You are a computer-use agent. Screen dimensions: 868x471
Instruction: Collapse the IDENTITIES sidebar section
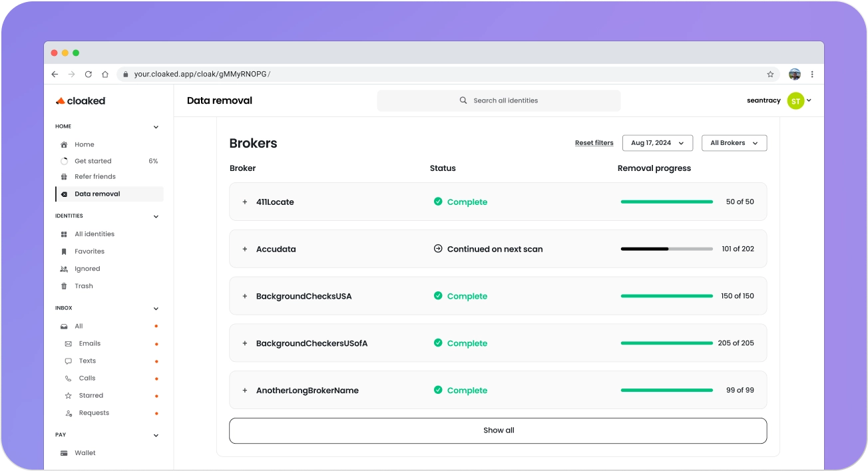[x=156, y=216]
